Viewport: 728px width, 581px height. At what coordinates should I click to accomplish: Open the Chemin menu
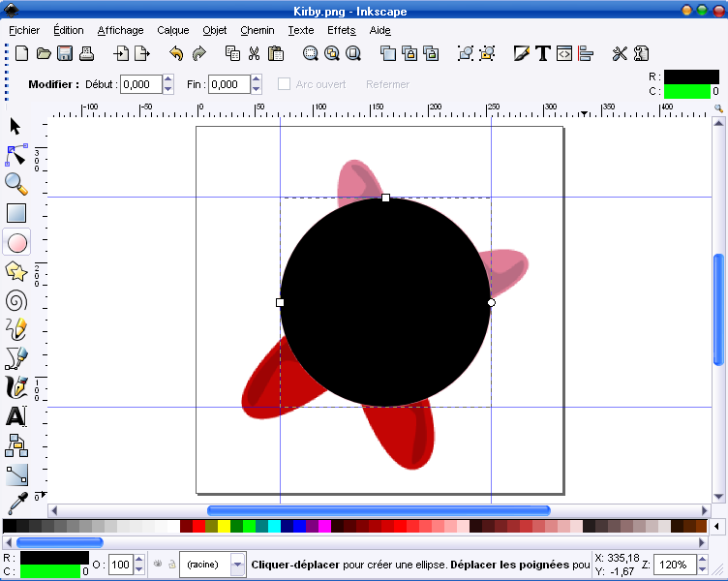tap(258, 31)
